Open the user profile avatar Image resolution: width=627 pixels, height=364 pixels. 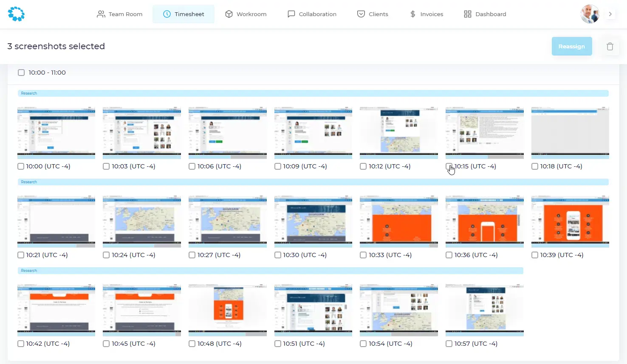click(590, 14)
